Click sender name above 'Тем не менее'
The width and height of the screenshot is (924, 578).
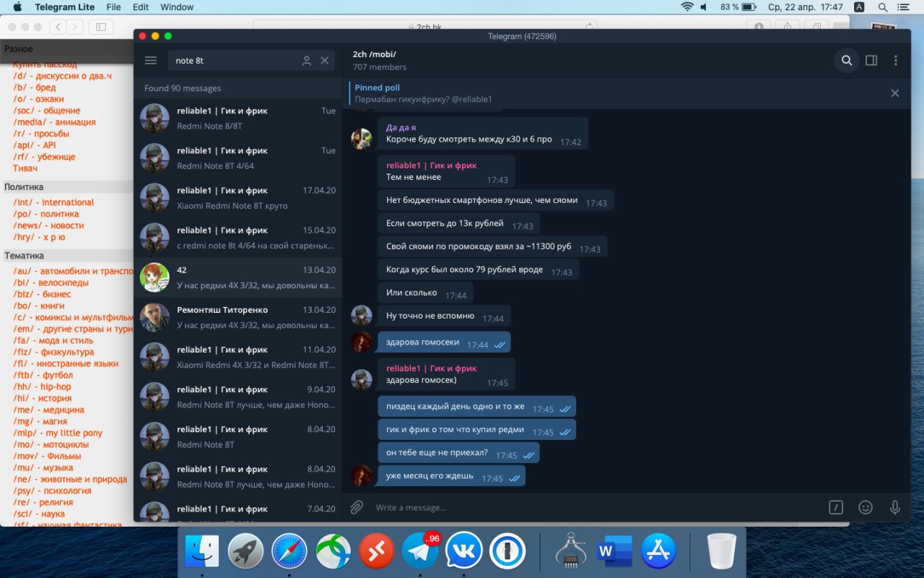[431, 165]
